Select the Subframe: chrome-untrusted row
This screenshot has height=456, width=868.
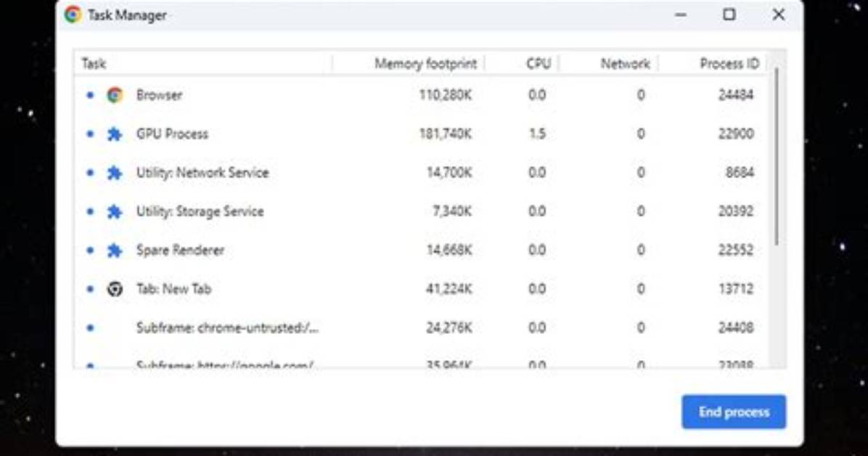(421, 328)
